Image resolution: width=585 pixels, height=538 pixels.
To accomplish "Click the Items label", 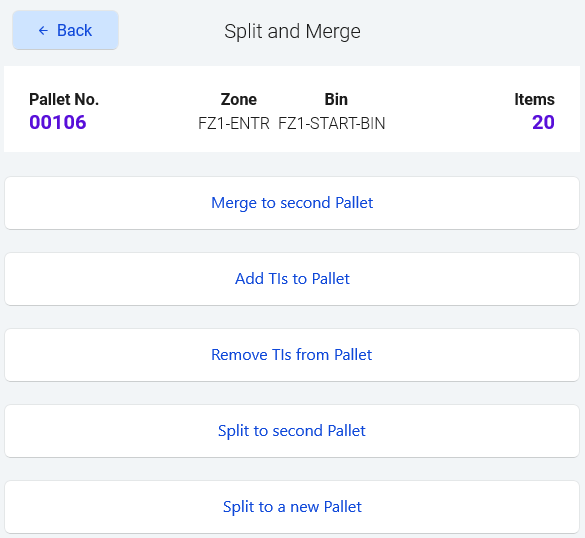I will 534,99.
